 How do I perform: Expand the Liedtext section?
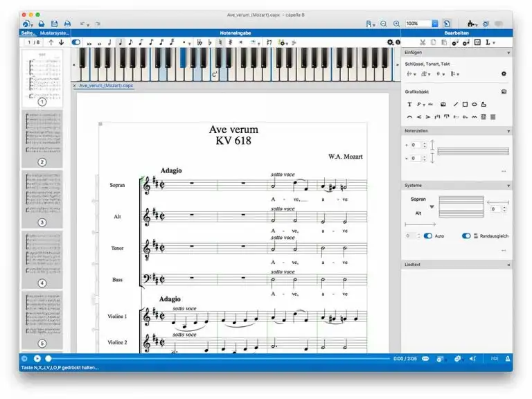coord(508,265)
